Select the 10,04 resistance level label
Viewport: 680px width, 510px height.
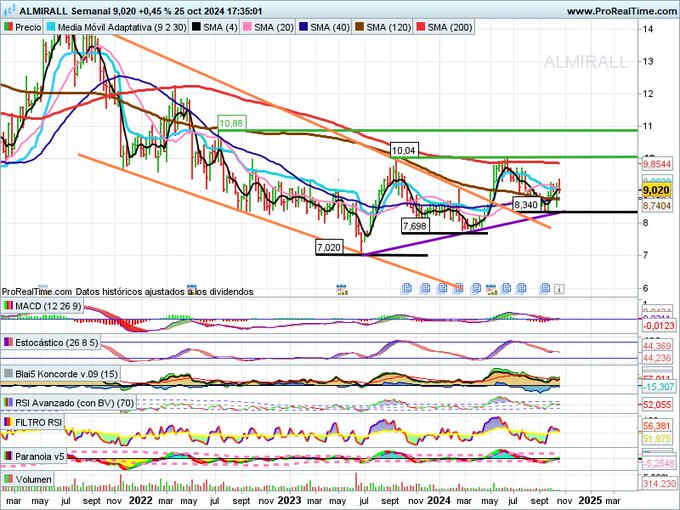point(403,150)
